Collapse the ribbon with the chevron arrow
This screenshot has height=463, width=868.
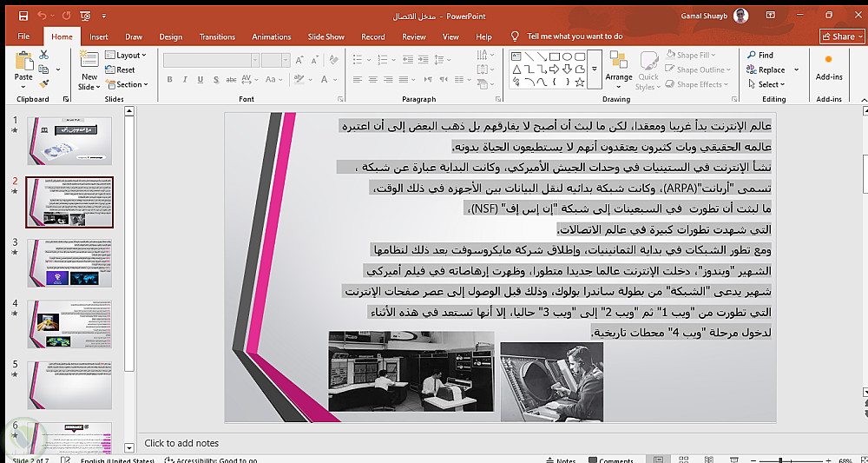point(864,100)
